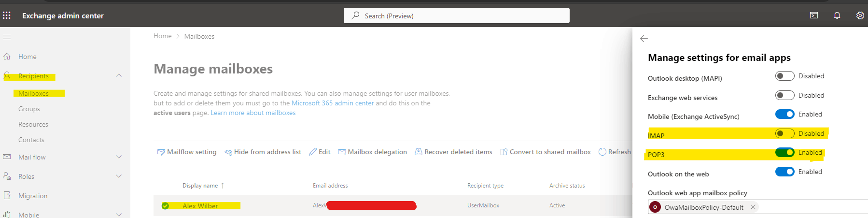Toggle Exchange web services switch
868x218 pixels.
click(x=785, y=95)
